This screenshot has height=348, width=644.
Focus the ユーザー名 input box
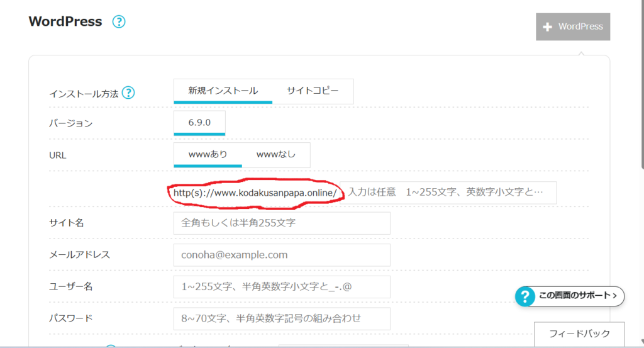[282, 287]
